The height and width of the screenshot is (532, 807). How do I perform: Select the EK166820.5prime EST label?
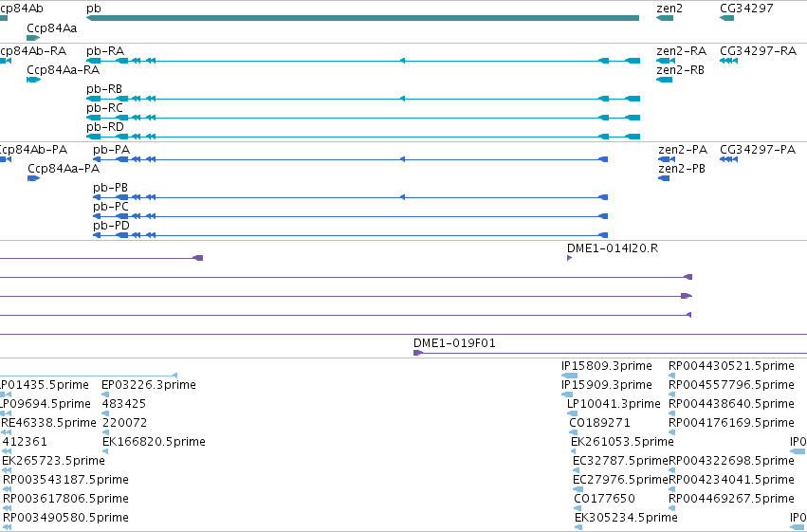(154, 442)
